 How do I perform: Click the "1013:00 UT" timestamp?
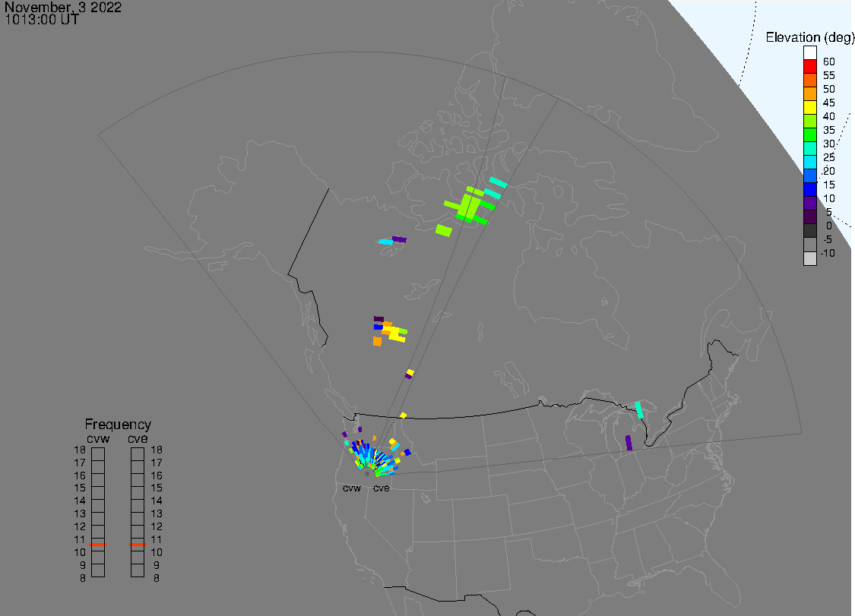[42, 20]
